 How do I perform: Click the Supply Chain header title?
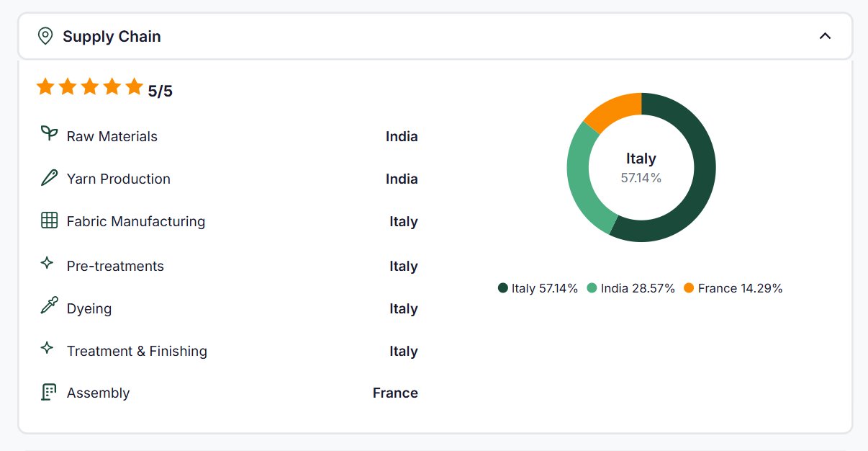point(112,36)
